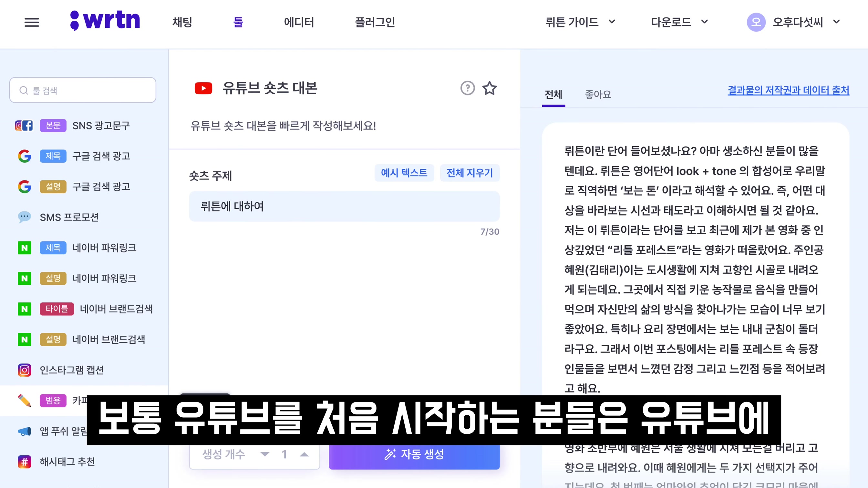Image resolution: width=868 pixels, height=488 pixels.
Task: Click the YouTube logo icon
Action: pos(203,88)
